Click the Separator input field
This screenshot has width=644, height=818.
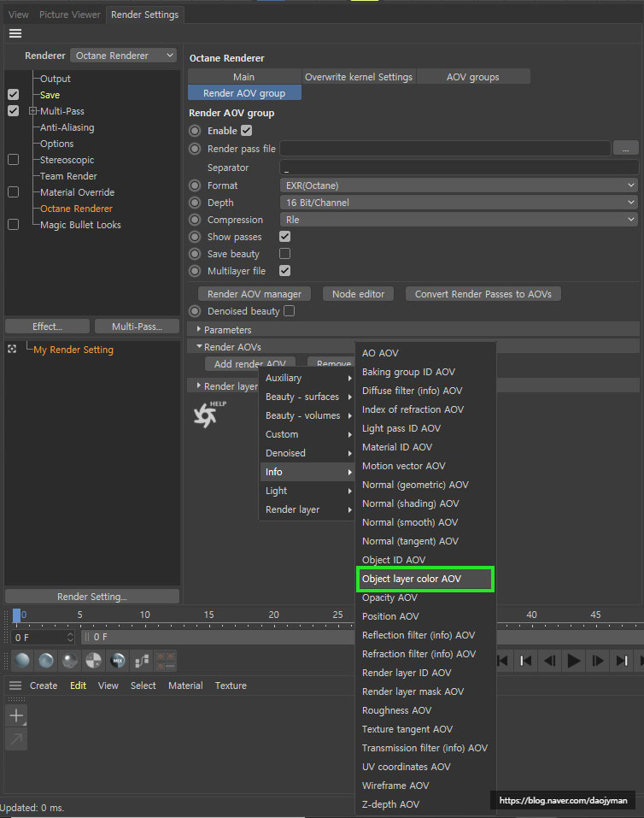click(459, 168)
